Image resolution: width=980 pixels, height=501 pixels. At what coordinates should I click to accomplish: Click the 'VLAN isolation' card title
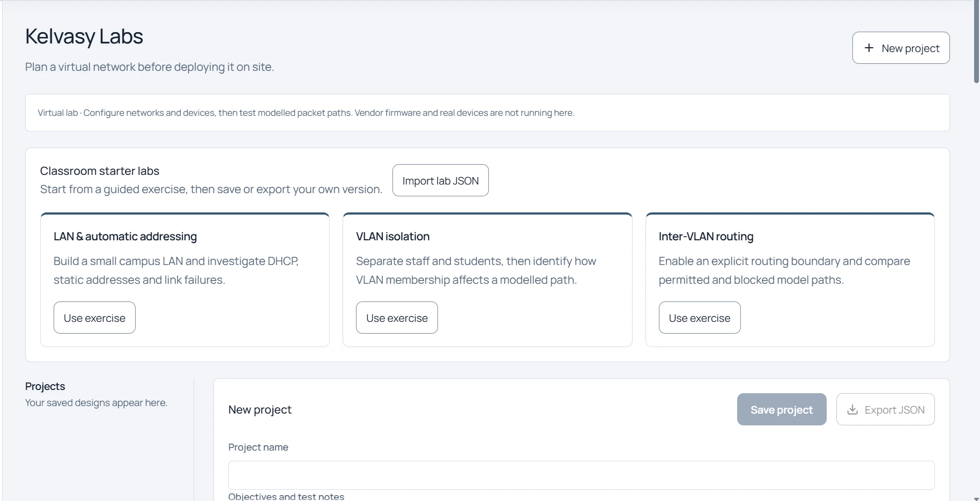click(x=393, y=237)
